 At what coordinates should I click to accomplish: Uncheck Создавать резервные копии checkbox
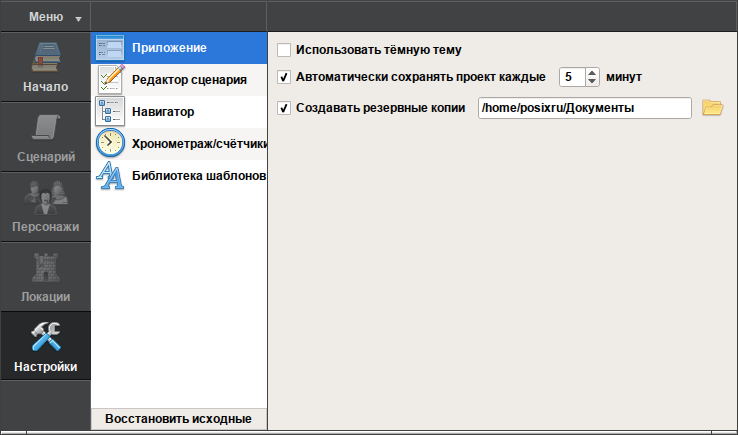point(284,108)
